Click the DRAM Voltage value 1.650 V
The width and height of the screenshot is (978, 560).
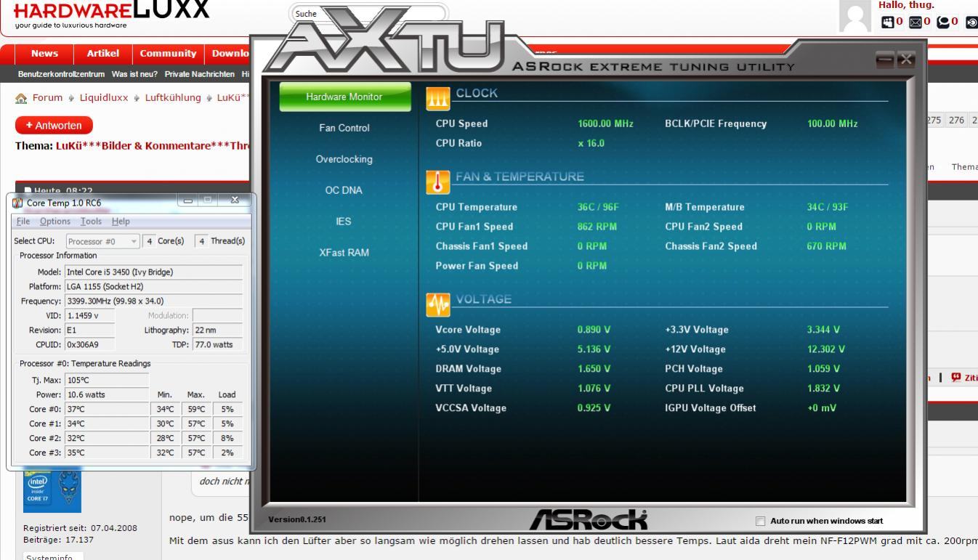[x=594, y=369]
